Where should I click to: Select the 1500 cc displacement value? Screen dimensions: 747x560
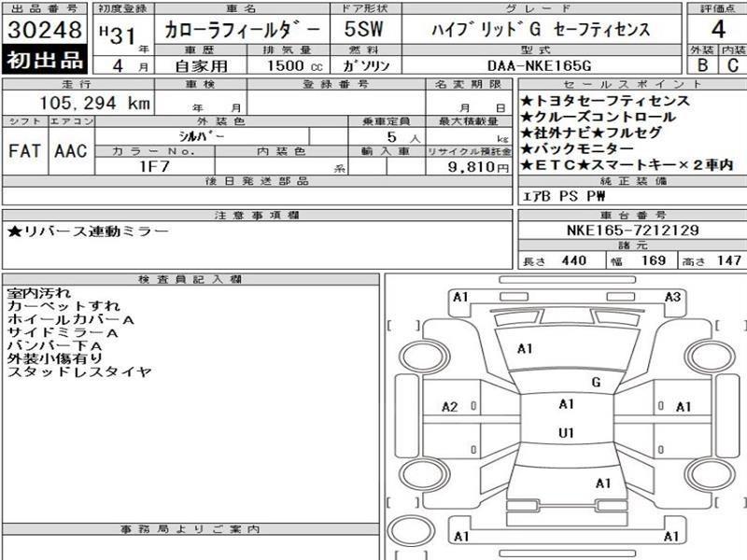tap(294, 65)
